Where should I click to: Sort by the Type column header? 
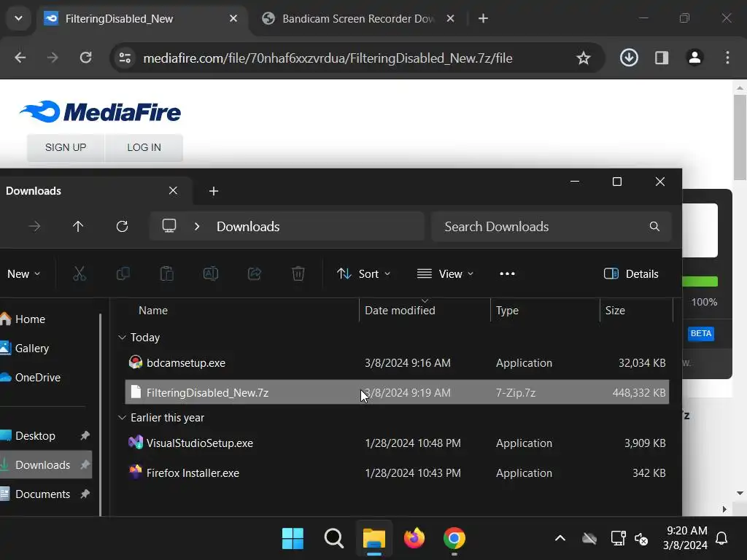tap(507, 311)
